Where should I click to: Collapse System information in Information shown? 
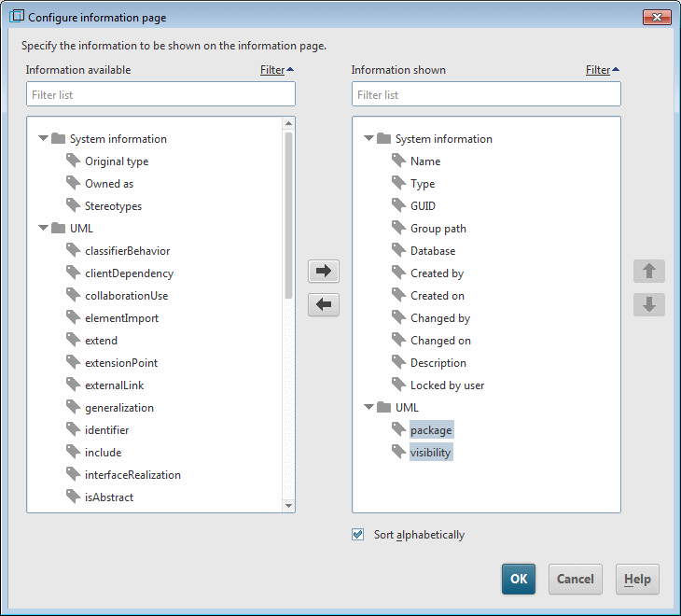[x=368, y=138]
